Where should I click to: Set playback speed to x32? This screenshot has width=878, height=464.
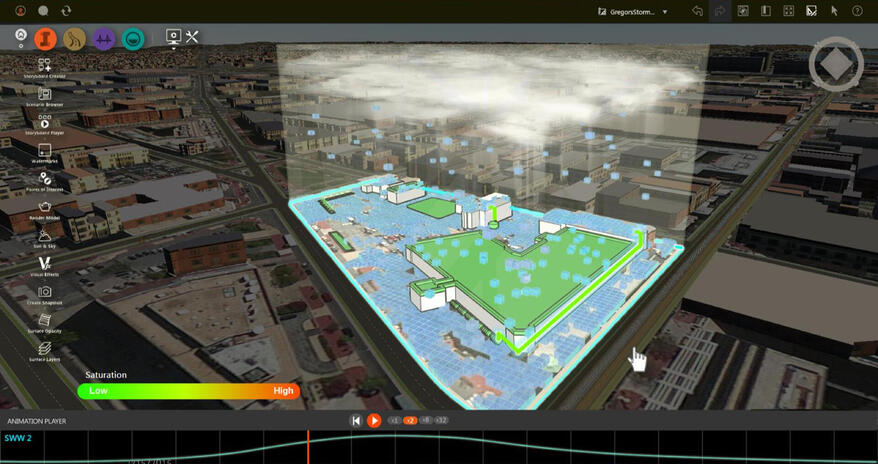click(442, 421)
